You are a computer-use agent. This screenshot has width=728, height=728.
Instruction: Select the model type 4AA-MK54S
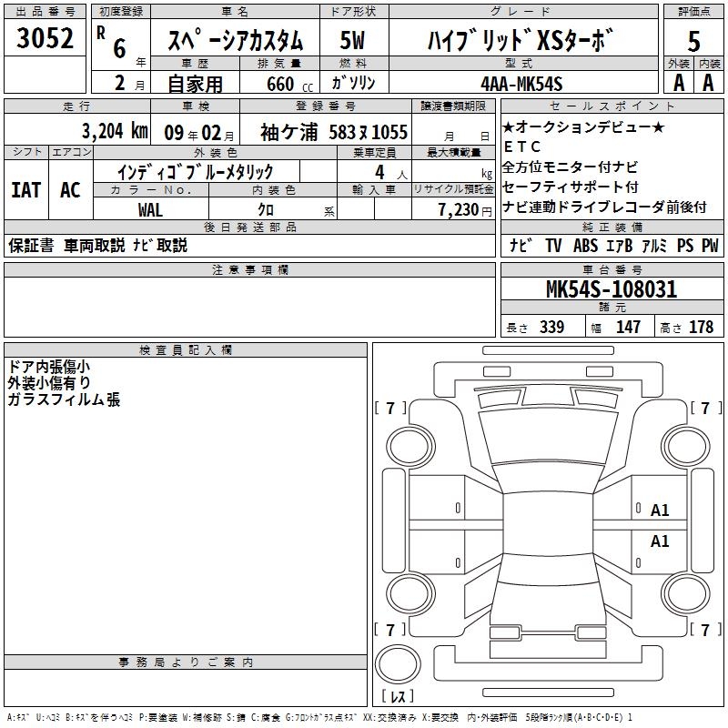(x=521, y=83)
